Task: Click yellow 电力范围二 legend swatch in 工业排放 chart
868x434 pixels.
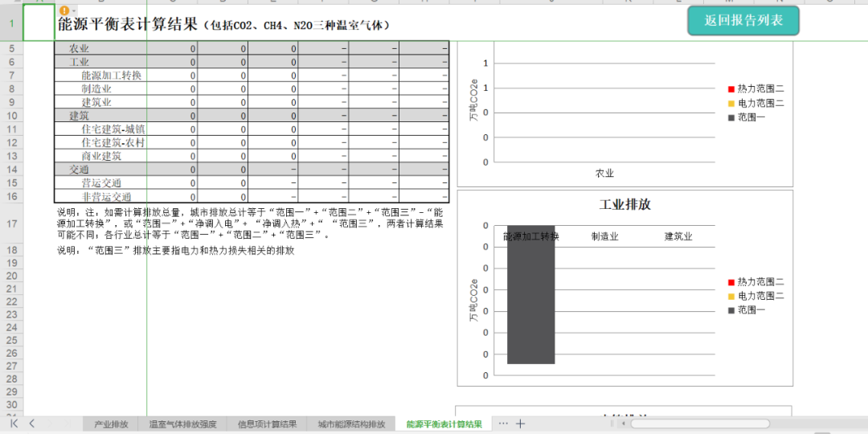Action: click(731, 296)
